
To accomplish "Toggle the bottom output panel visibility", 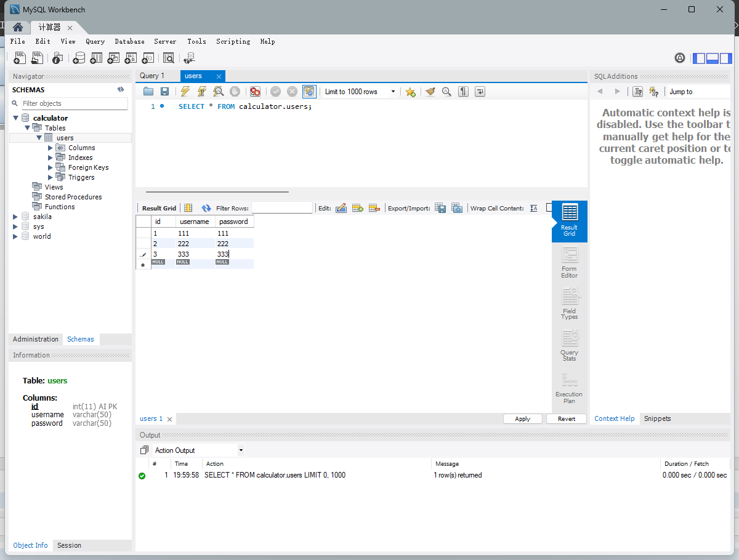I will pyautogui.click(x=713, y=58).
